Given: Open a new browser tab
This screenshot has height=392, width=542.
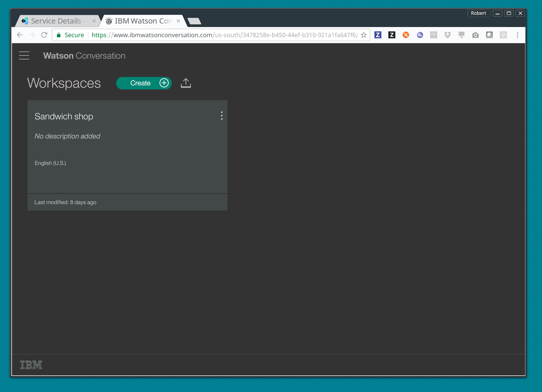Looking at the screenshot, I should pyautogui.click(x=194, y=21).
